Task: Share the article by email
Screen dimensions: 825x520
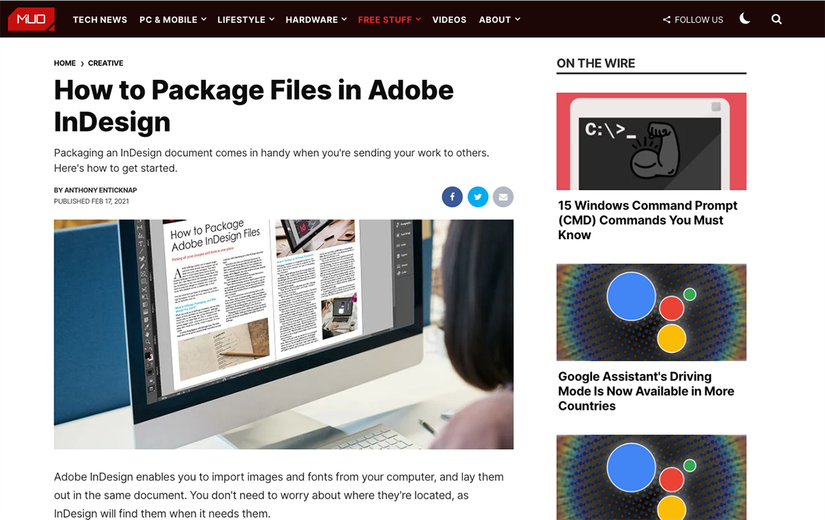Action: coord(503,197)
